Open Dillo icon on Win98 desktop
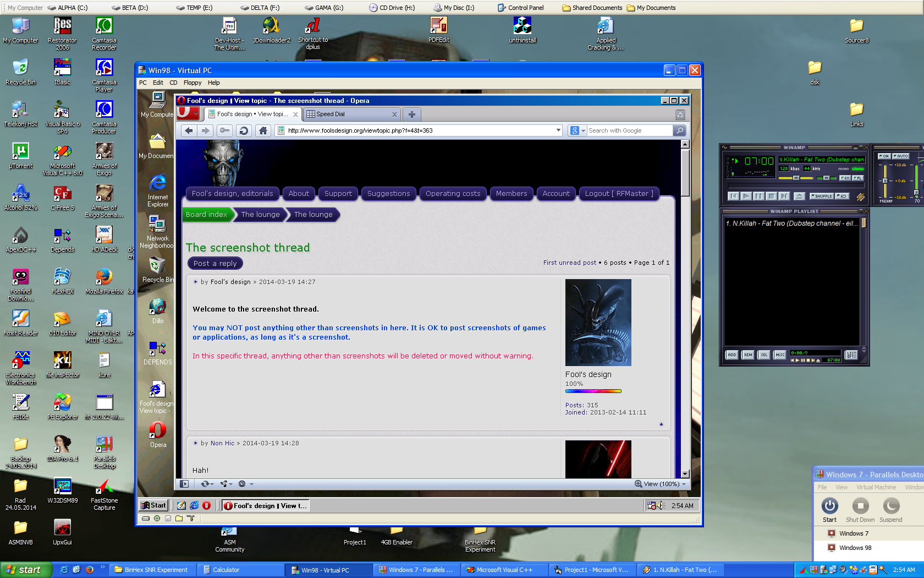 (x=158, y=310)
